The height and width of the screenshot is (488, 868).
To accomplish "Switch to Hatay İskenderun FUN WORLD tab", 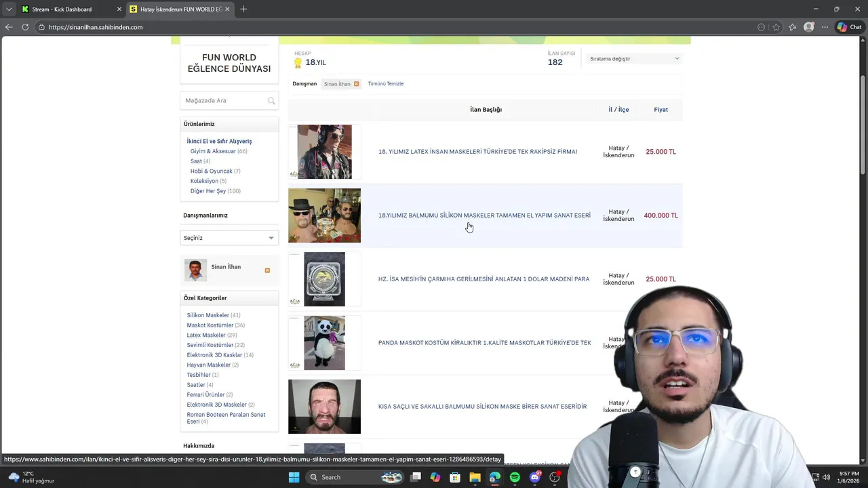I will (180, 9).
